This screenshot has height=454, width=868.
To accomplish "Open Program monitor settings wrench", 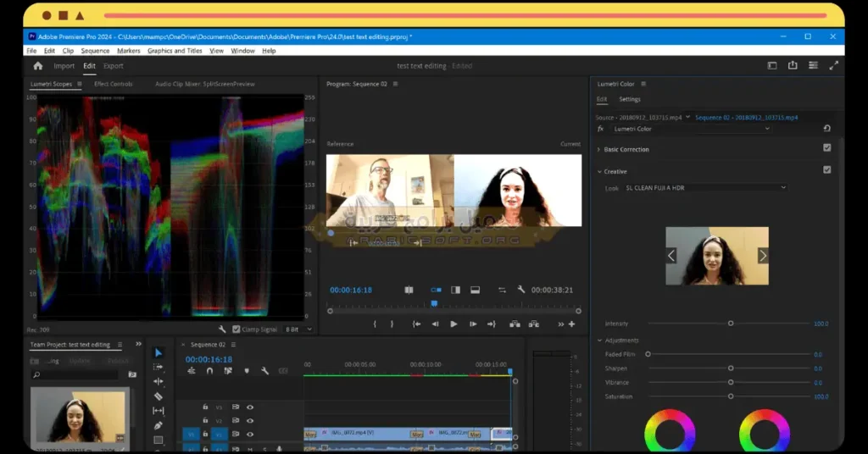I will click(521, 289).
